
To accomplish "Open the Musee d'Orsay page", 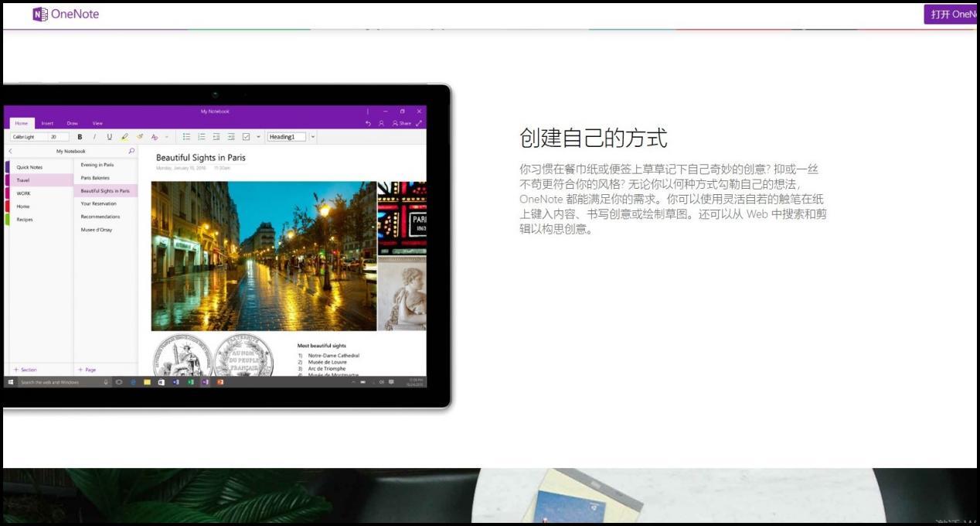I will (97, 230).
